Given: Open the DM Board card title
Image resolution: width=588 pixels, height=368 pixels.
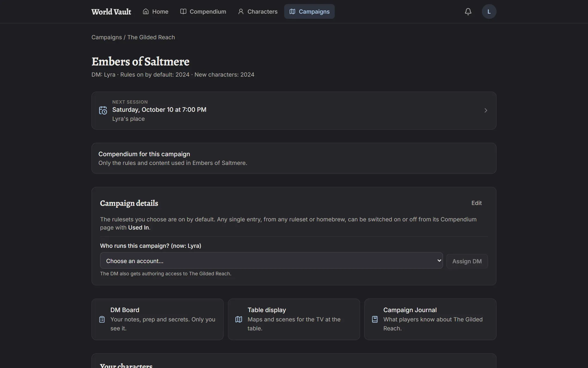Looking at the screenshot, I should point(125,310).
